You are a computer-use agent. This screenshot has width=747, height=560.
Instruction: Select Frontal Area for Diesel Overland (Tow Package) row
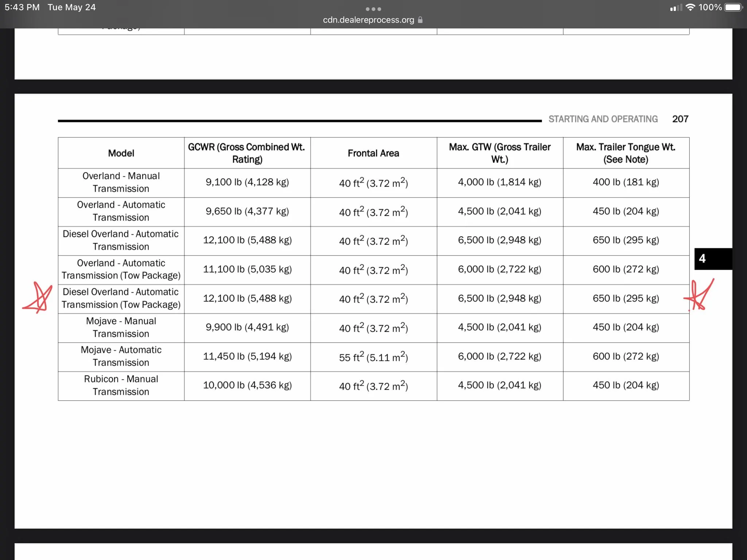click(x=373, y=299)
